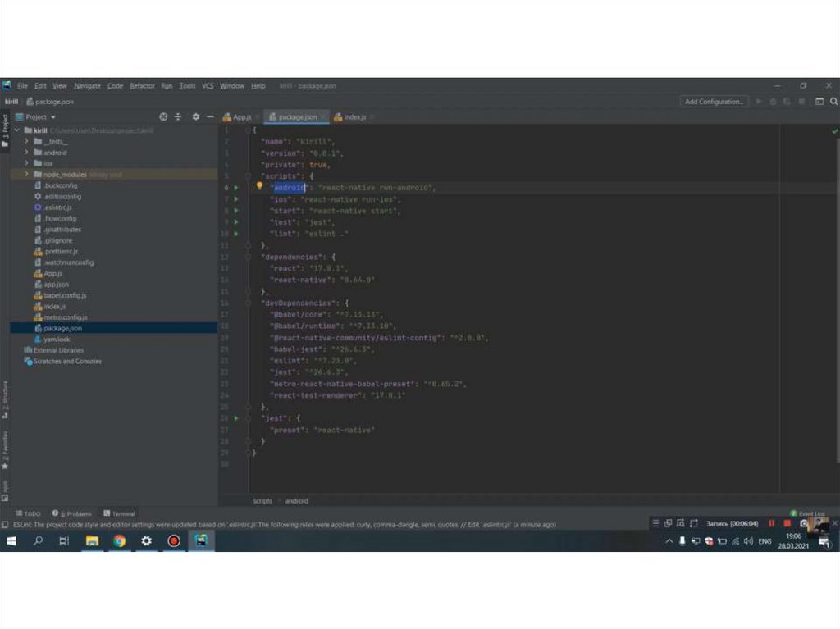The height and width of the screenshot is (629, 840).
Task: Run the android script via gutter arrow
Action: [x=236, y=188]
